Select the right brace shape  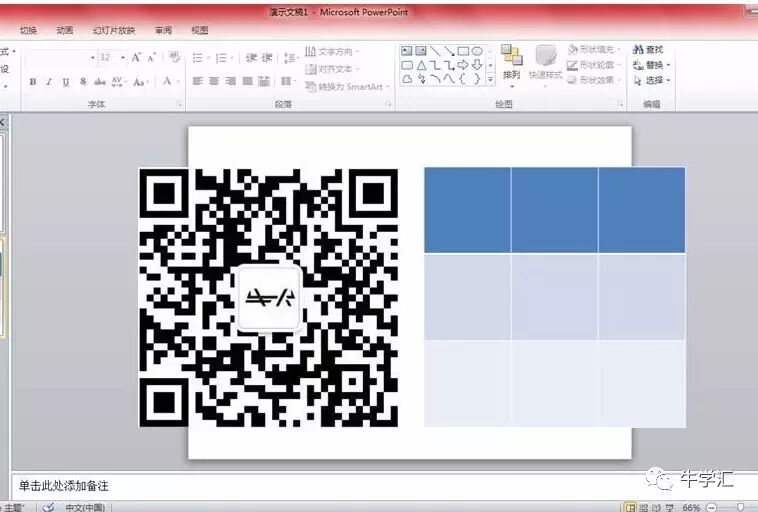coord(477,79)
